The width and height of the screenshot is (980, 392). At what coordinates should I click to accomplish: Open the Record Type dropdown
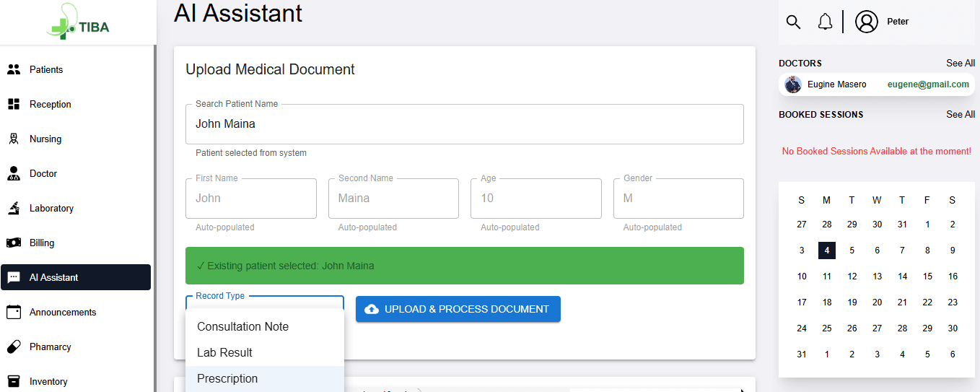264,303
